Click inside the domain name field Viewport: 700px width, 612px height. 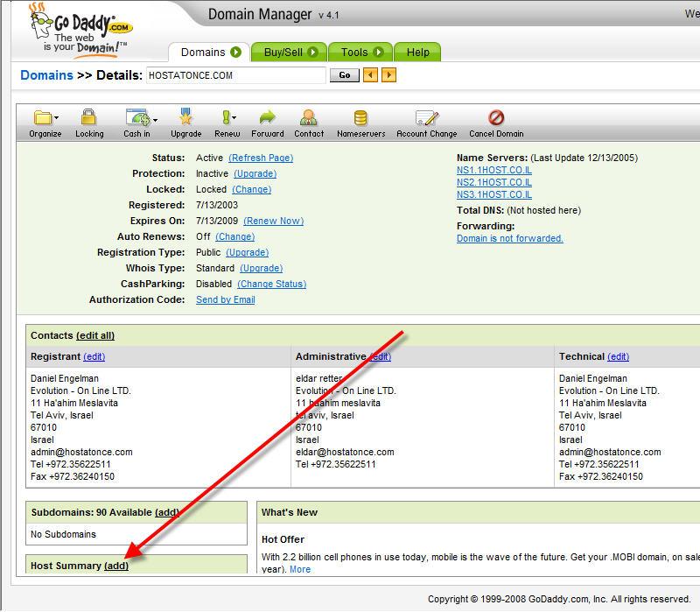tap(234, 75)
